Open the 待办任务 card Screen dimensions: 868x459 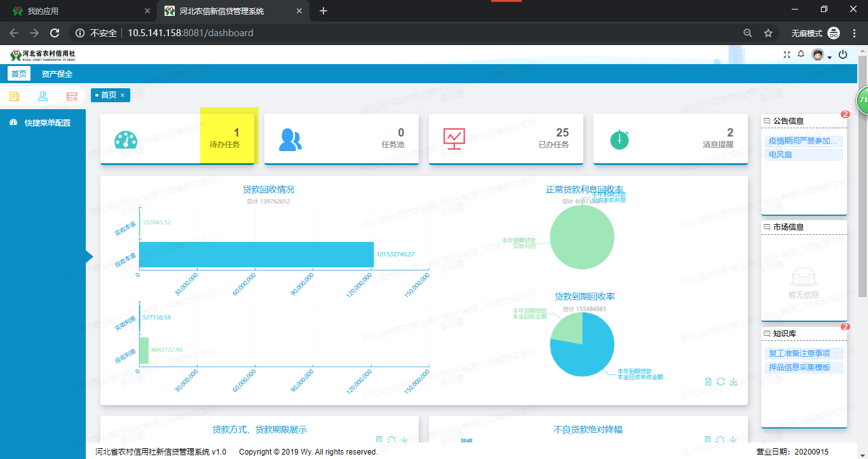pyautogui.click(x=225, y=138)
